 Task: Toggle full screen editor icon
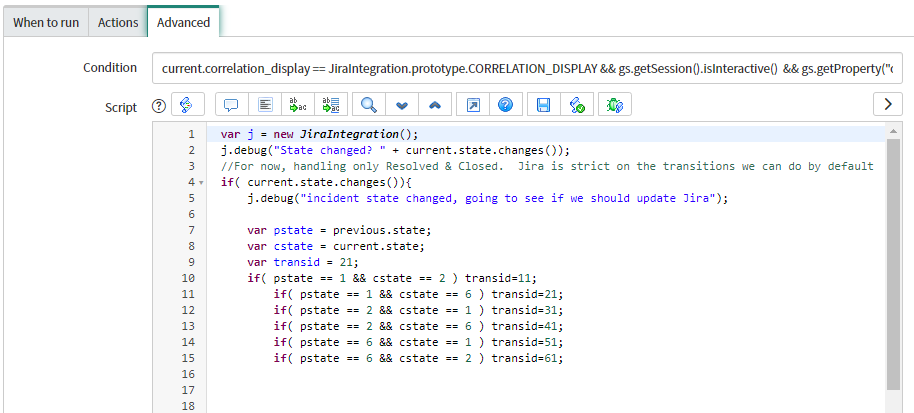[x=473, y=105]
